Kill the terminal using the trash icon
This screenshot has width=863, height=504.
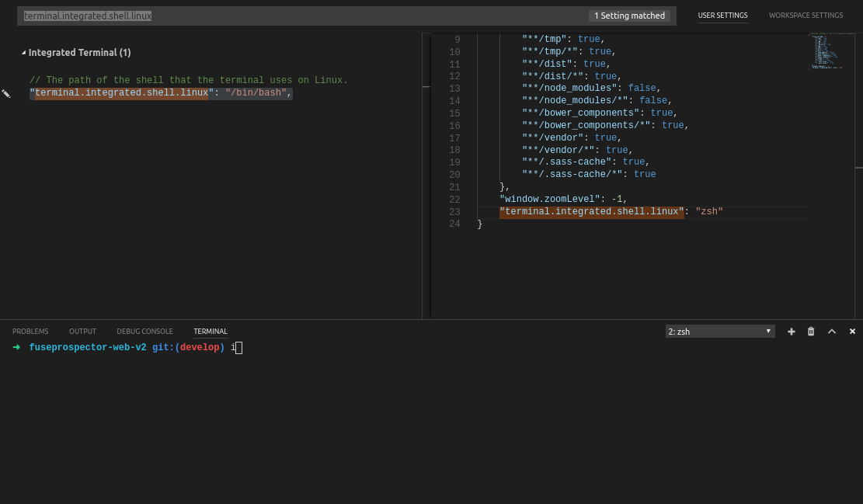[810, 331]
